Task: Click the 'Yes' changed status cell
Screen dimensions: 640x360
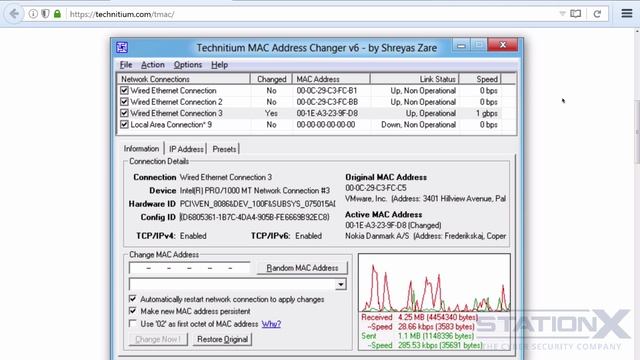Action: pos(271,113)
